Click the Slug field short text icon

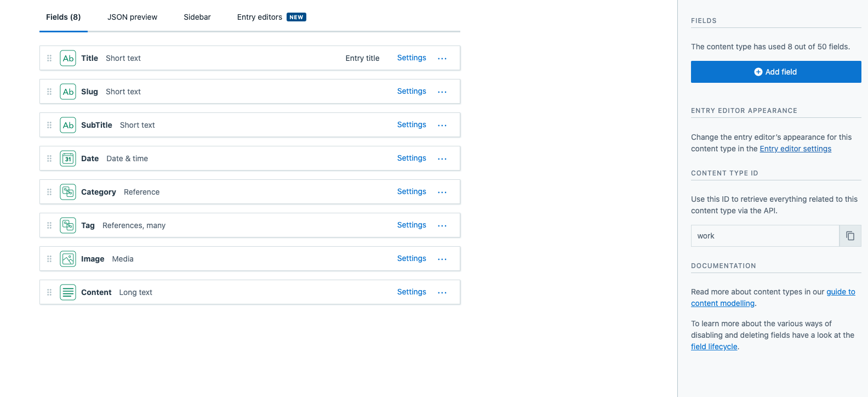pyautogui.click(x=68, y=92)
